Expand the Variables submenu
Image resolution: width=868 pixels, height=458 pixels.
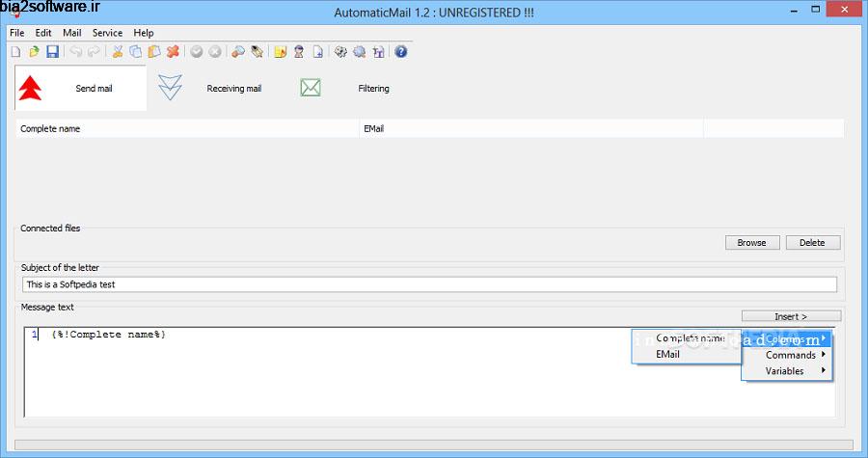click(x=786, y=370)
